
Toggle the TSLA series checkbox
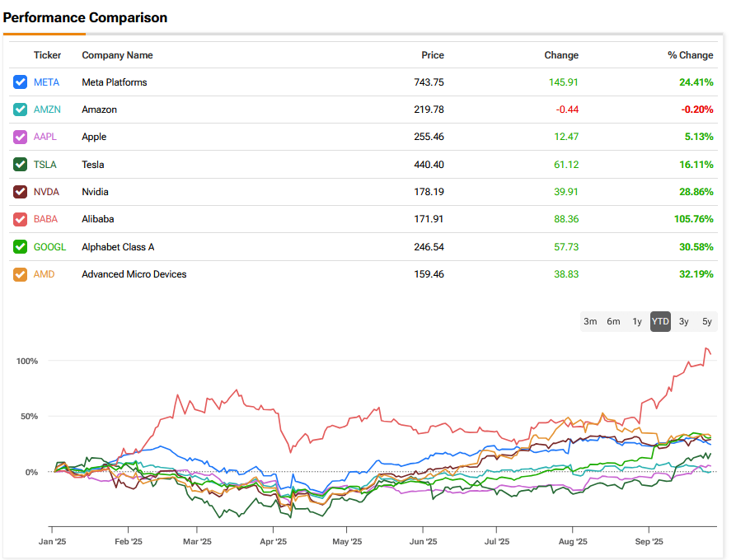[20, 165]
